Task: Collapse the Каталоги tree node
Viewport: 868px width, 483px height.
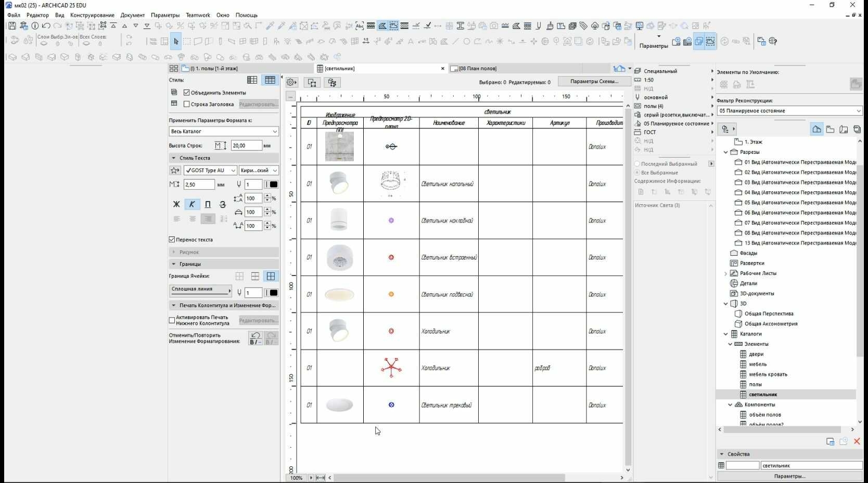Action: pyautogui.click(x=726, y=334)
